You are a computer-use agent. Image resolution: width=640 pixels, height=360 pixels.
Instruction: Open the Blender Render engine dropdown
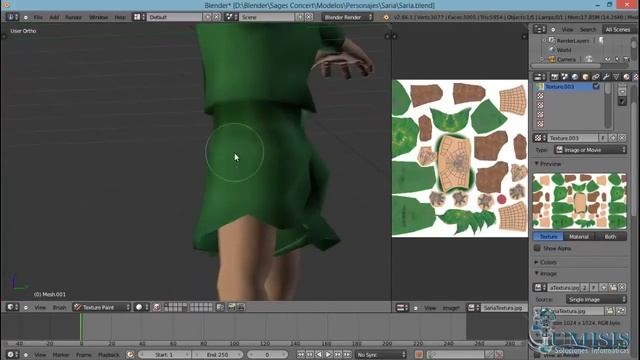[347, 17]
